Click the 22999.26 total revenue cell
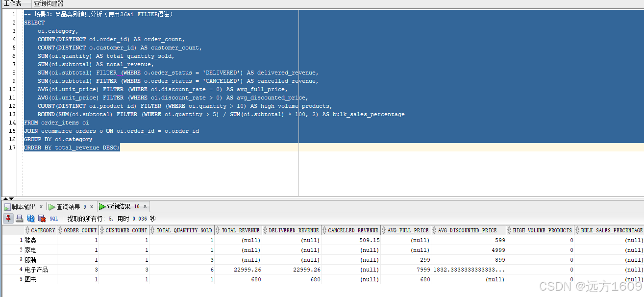Viewport: 644px width, 297px height. [x=238, y=270]
